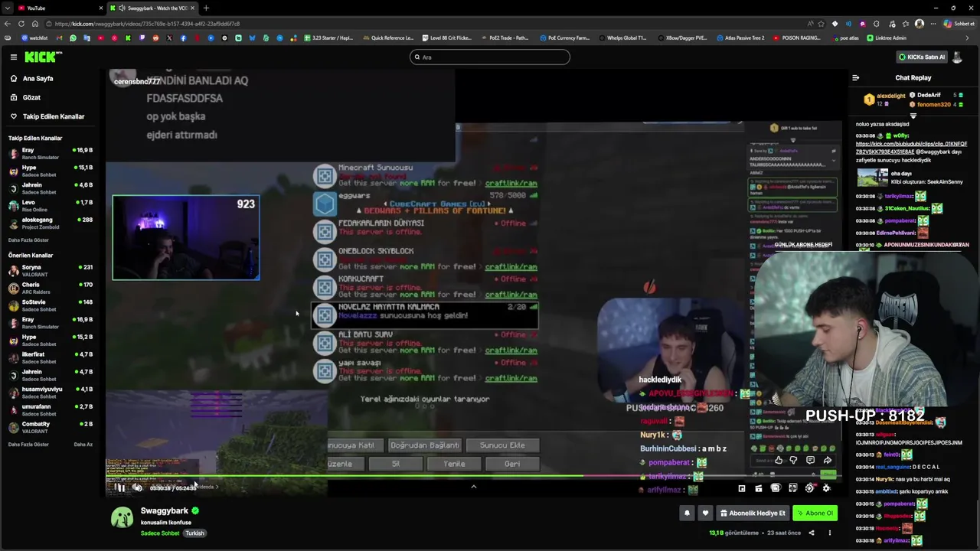Open Levo channel in the sidebar
Screen dimensions: 980x551
click(50, 206)
